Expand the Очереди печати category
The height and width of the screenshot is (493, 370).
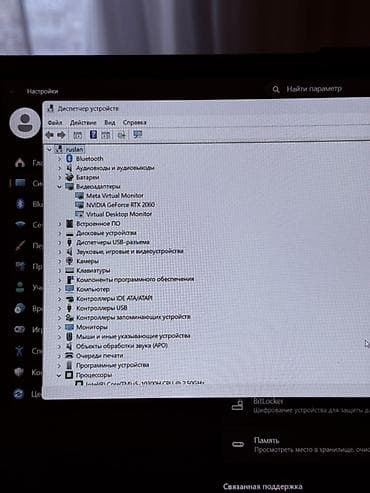click(x=59, y=356)
